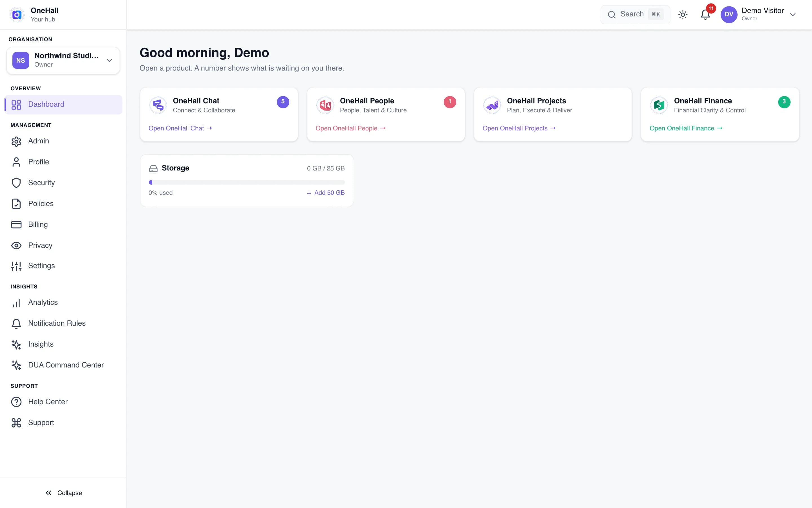Expand the Demo Visitor account menu chevron
Image resolution: width=812 pixels, height=508 pixels.
pos(793,14)
